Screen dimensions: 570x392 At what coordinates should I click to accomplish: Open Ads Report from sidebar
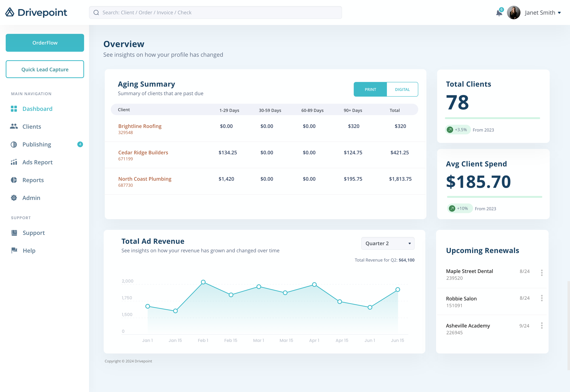[x=37, y=162]
